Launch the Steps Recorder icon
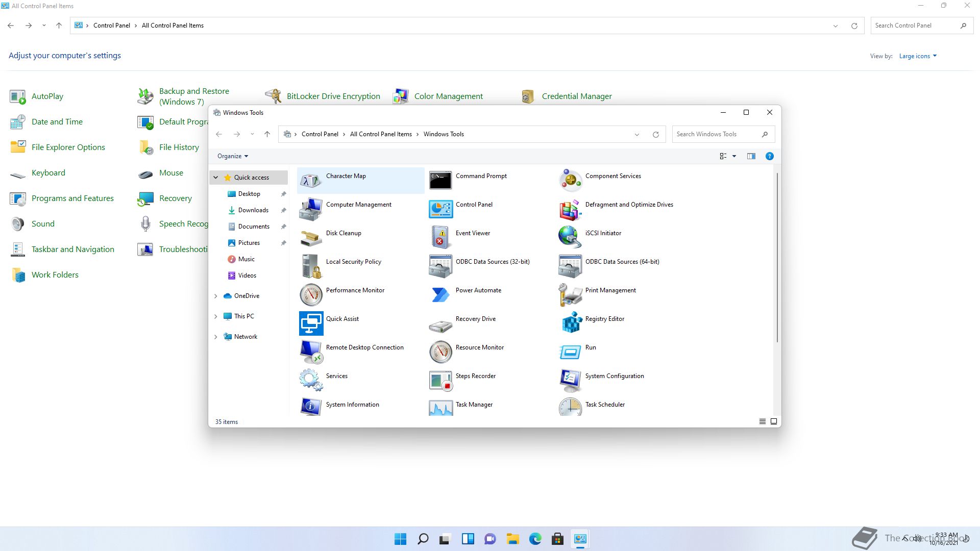Viewport: 980px width, 551px height. point(440,380)
